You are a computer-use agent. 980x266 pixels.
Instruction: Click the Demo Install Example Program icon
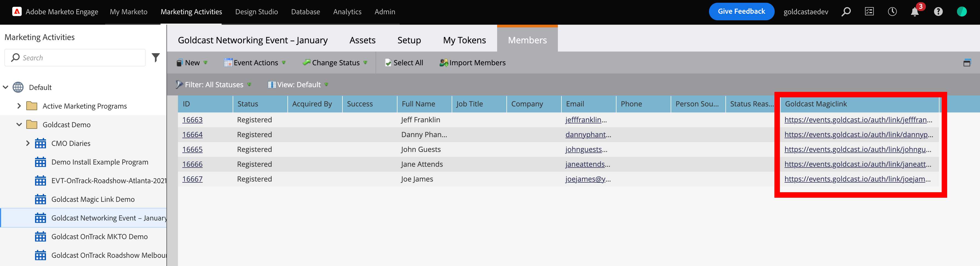click(x=40, y=162)
